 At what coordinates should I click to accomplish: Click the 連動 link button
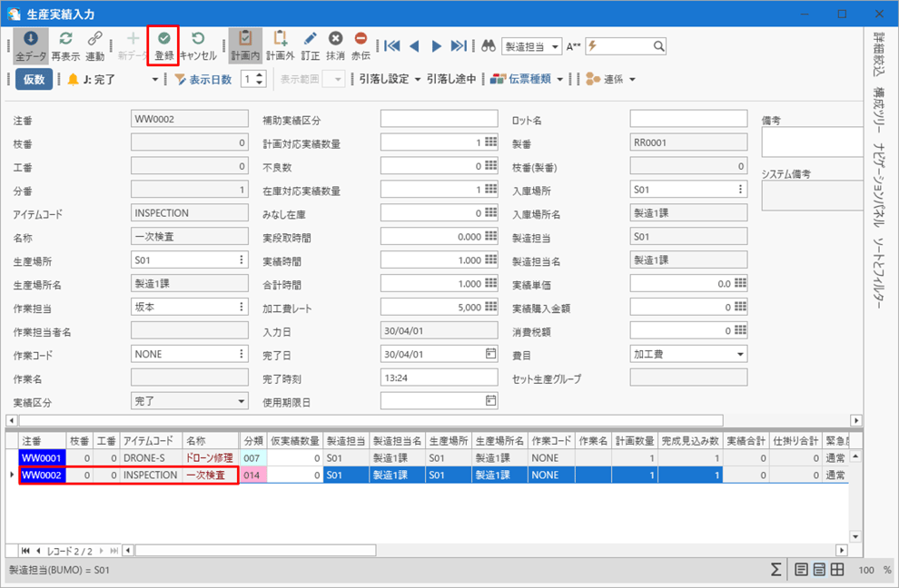94,44
